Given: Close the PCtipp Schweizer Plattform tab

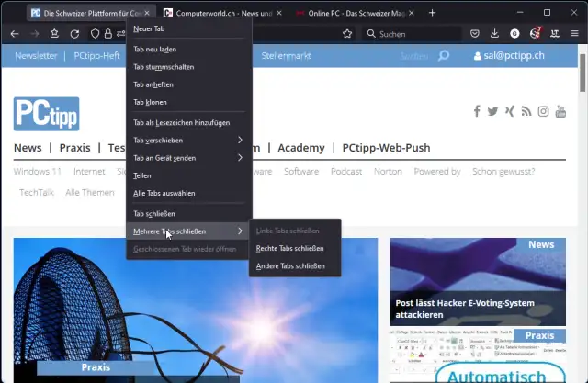Looking at the screenshot, I should (x=147, y=13).
